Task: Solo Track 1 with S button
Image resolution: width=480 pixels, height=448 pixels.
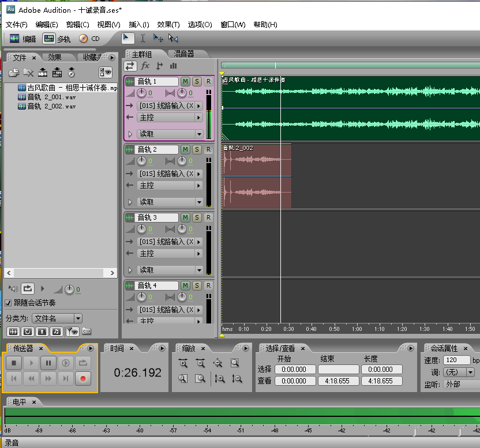Action: 197,81
